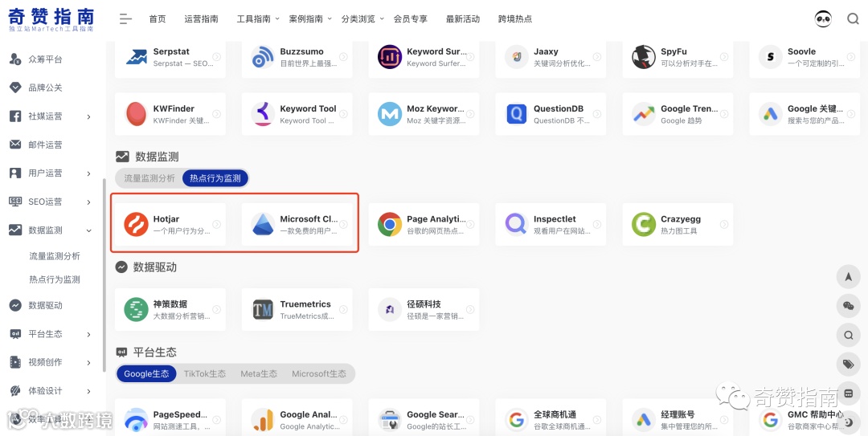The image size is (868, 436).
Task: Switch to the 流量监测分析 tab
Action: point(149,178)
